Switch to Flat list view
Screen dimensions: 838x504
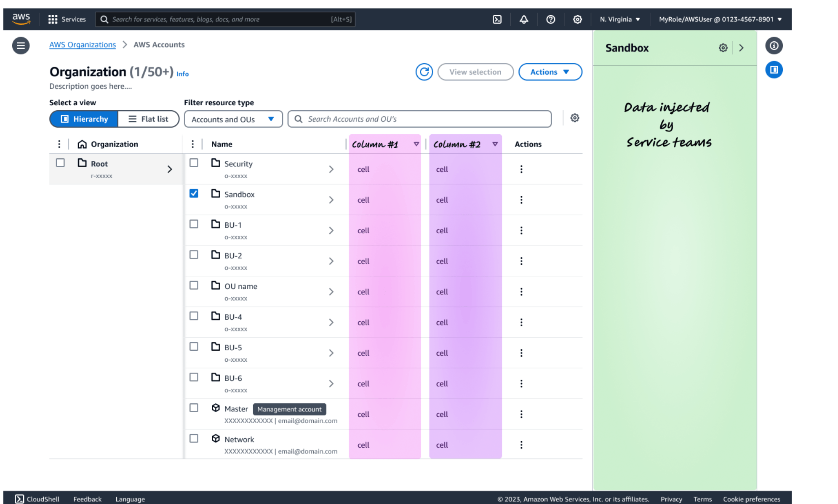pos(148,119)
